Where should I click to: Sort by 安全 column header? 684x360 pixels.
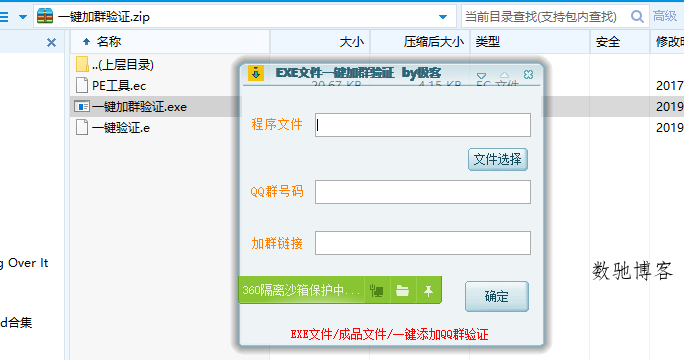(x=620, y=42)
